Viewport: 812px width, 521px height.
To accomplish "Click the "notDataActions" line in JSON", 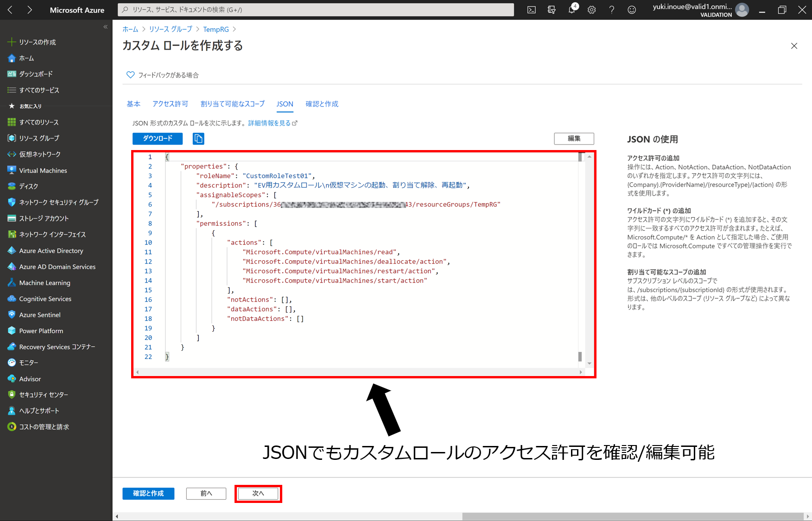I will click(265, 319).
